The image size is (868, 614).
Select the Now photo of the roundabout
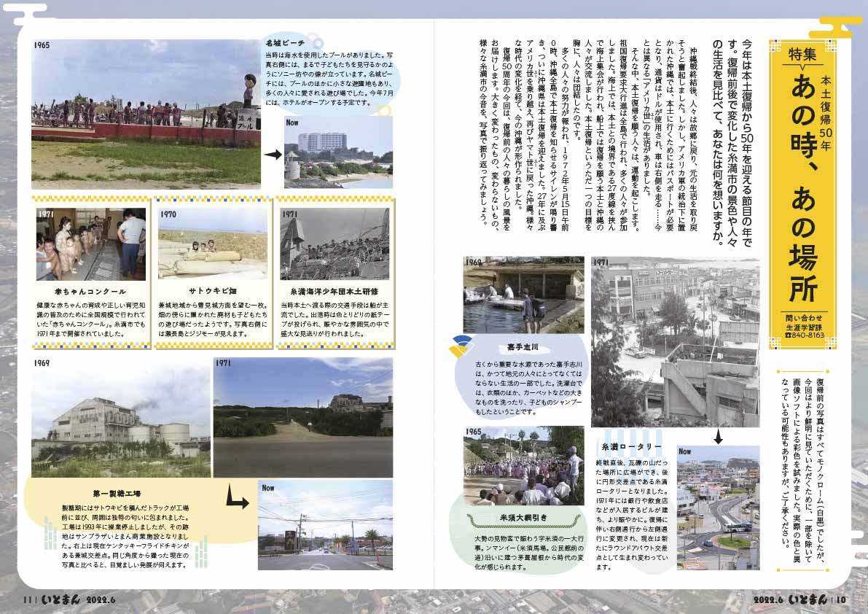[718, 507]
